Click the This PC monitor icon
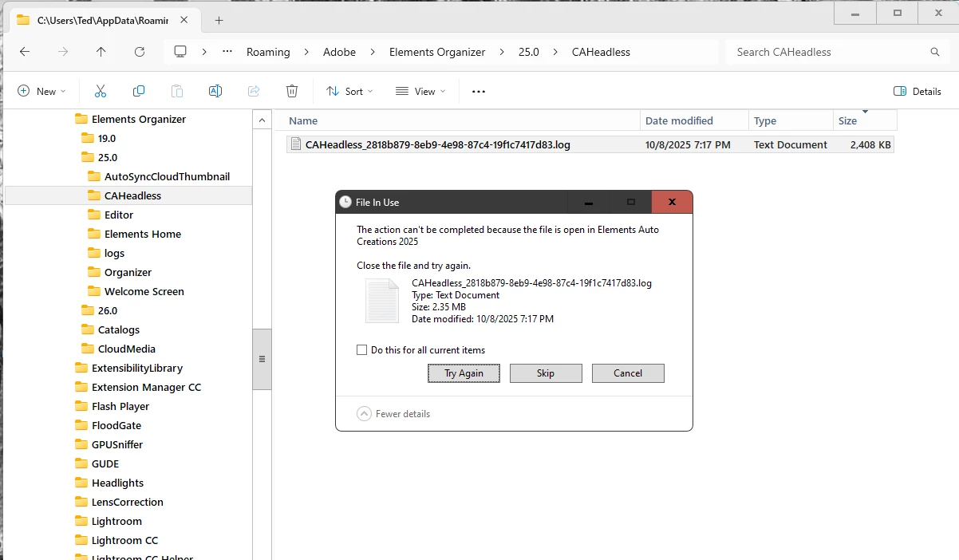This screenshot has height=560, width=959. [x=180, y=51]
